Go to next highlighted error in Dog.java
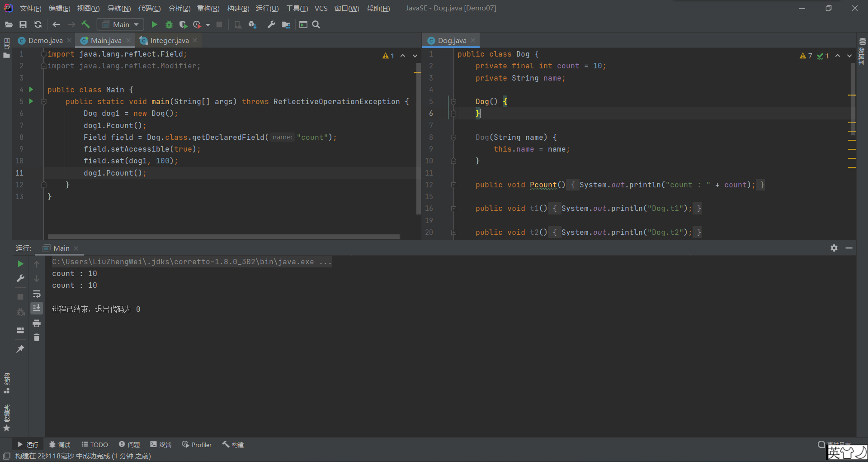This screenshot has width=868, height=462. point(849,56)
